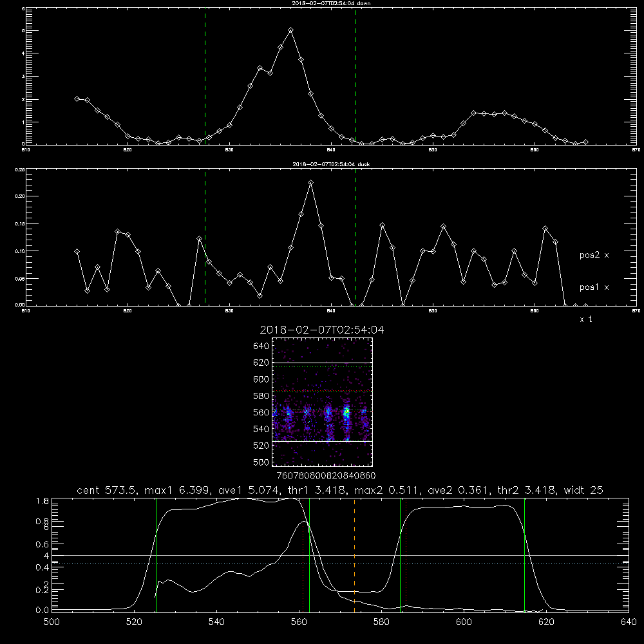Click the bottom plot x-axis label 540
Screen dimensions: 644x644
coord(216,622)
